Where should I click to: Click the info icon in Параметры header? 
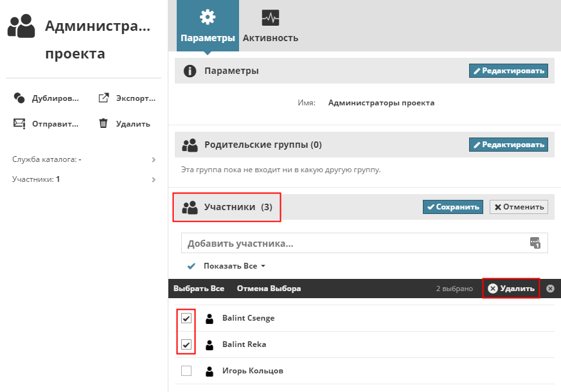coord(190,71)
